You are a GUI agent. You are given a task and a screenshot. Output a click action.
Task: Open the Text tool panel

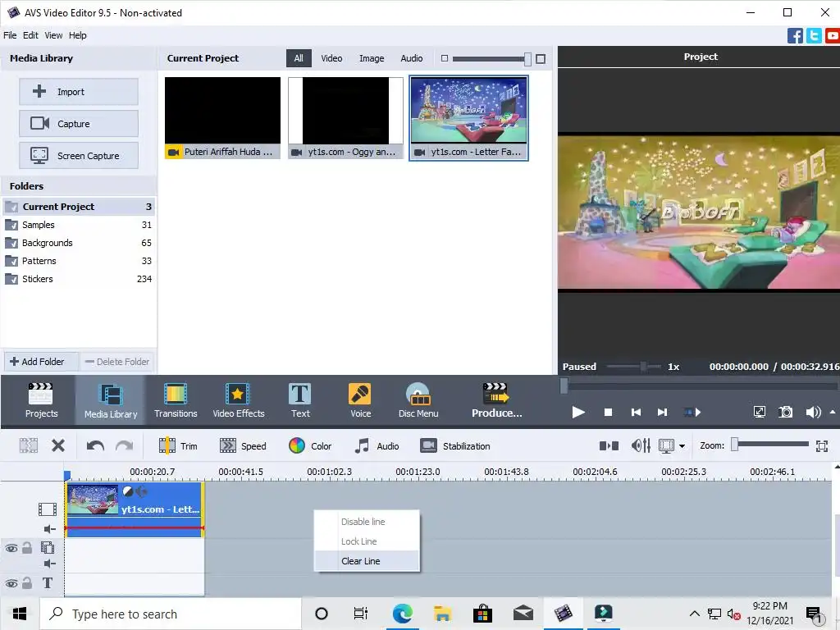(x=300, y=400)
